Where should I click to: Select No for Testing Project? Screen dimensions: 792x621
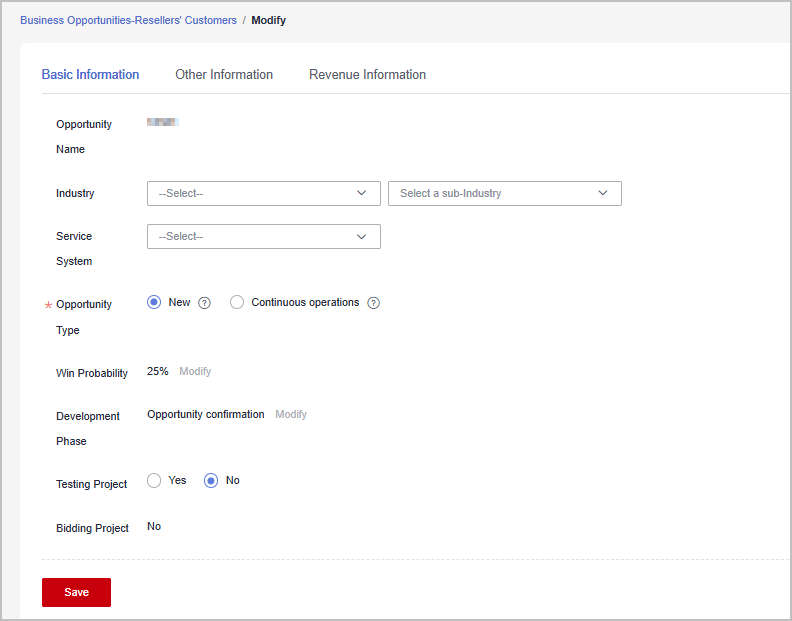pos(211,480)
